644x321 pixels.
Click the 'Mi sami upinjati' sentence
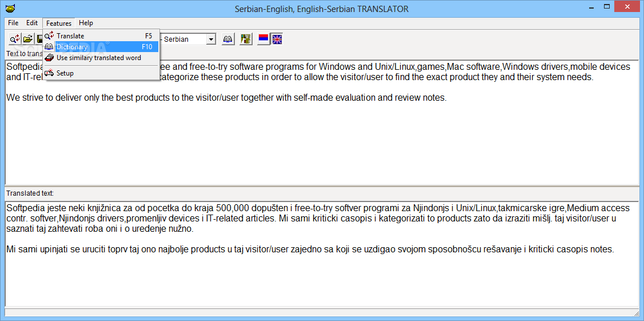click(x=310, y=249)
